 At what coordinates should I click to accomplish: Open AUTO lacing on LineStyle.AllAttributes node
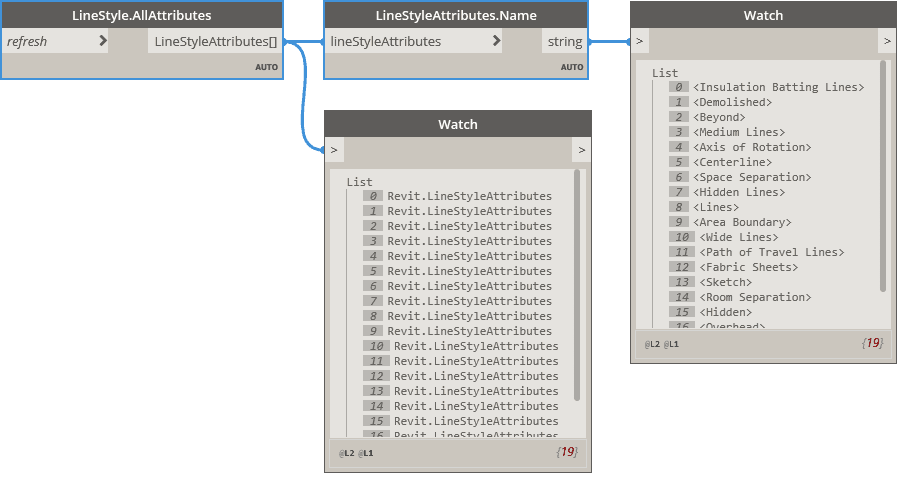point(266,67)
